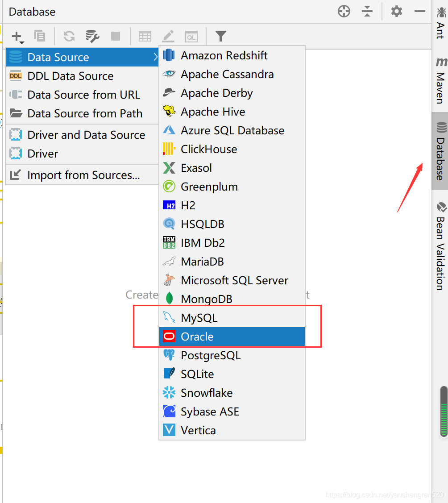
Task: Open the query console QL icon
Action: tap(191, 36)
